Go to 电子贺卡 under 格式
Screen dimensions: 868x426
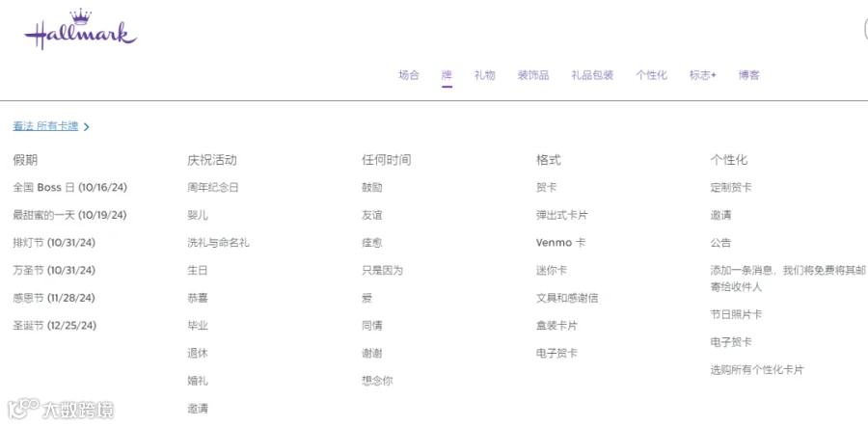tap(556, 354)
